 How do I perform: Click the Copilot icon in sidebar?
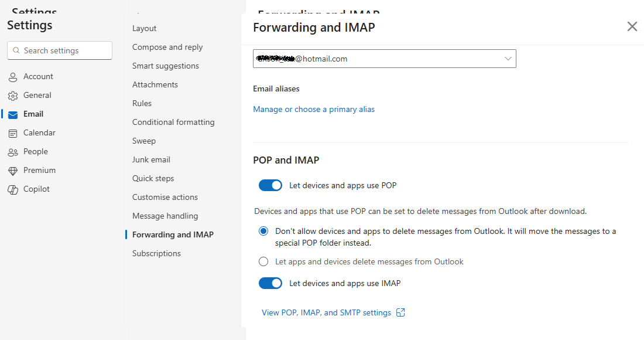tap(13, 189)
